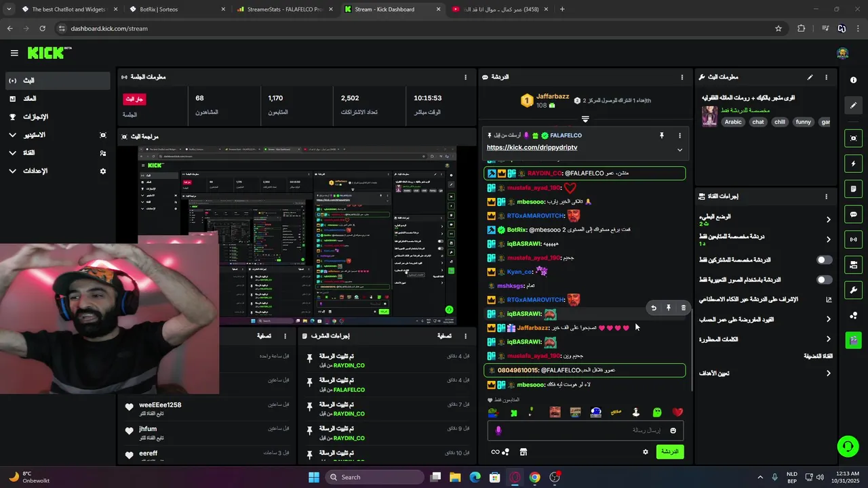Screen dimensions: 868x488
Task: Open the layout panel icon in right toolbar
Action: (x=853, y=264)
